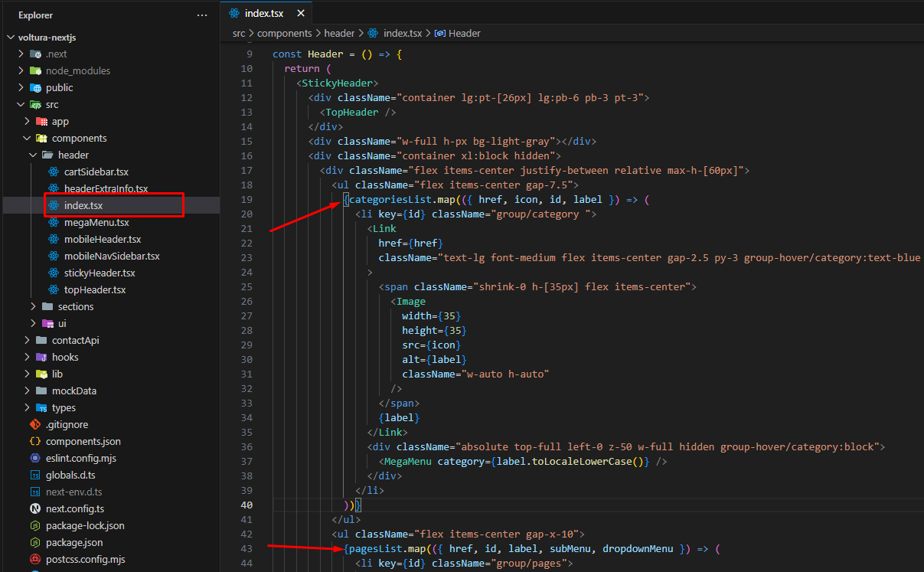Collapse the header folder chevron

33,155
